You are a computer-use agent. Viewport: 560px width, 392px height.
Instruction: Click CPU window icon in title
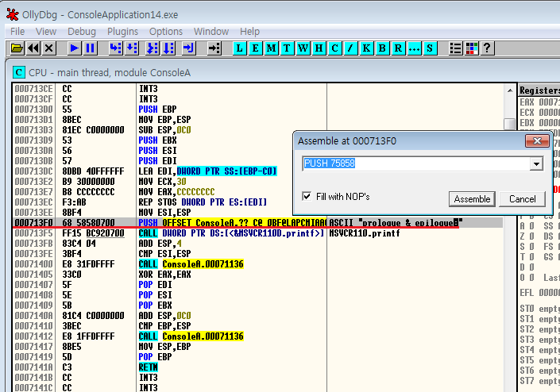18,72
